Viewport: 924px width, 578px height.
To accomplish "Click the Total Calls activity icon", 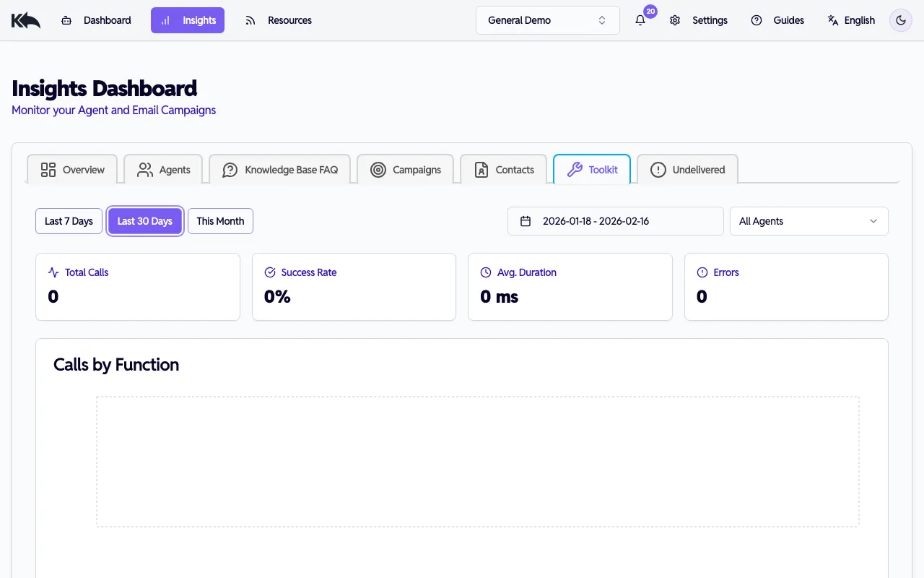I will (x=53, y=272).
